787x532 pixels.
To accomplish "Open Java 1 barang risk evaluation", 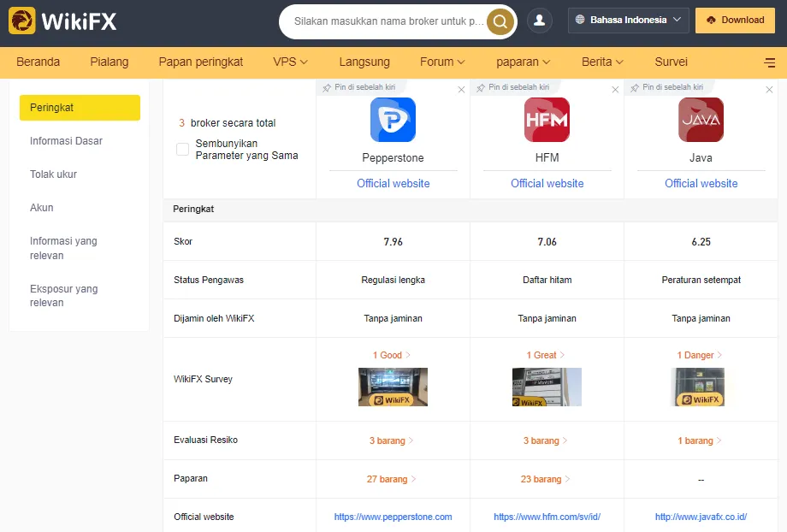I will [700, 440].
